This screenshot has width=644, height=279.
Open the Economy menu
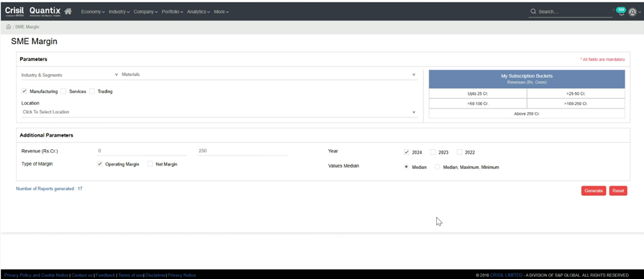[93, 12]
